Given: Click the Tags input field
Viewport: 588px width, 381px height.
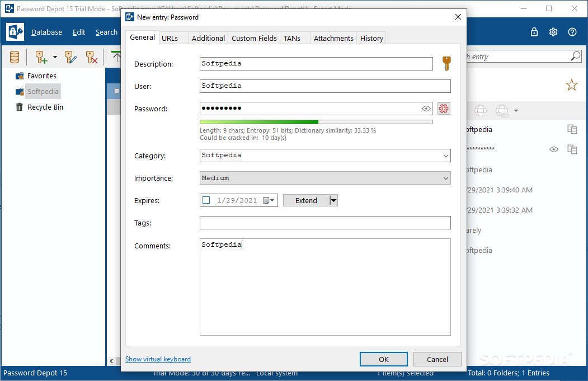Looking at the screenshot, I should [325, 223].
